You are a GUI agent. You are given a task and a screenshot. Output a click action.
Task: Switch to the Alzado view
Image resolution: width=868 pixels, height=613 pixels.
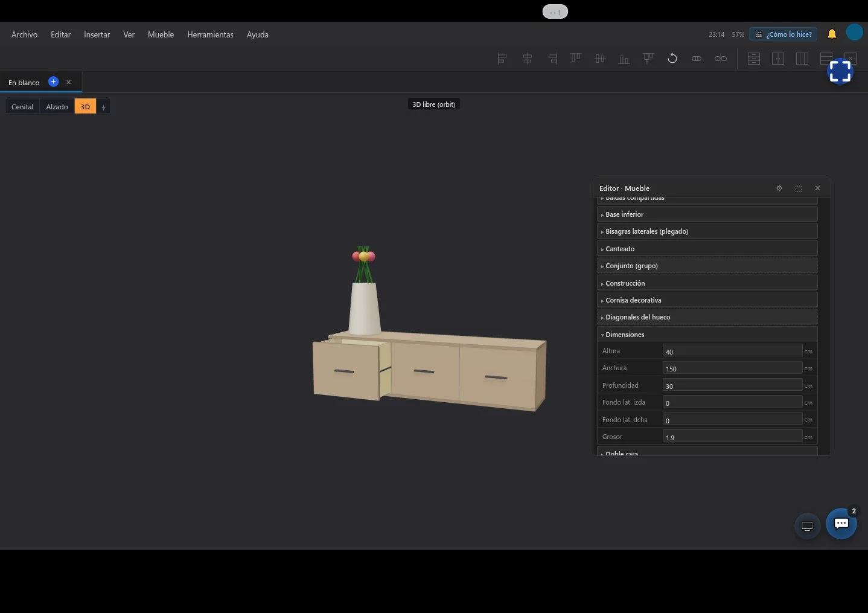57,107
